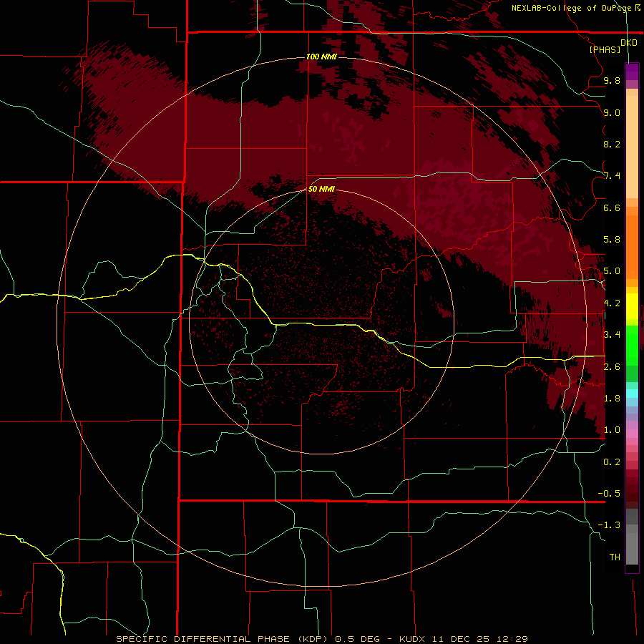Click the 1.0 value on color scale
The height and width of the screenshot is (644, 644).
[612, 430]
